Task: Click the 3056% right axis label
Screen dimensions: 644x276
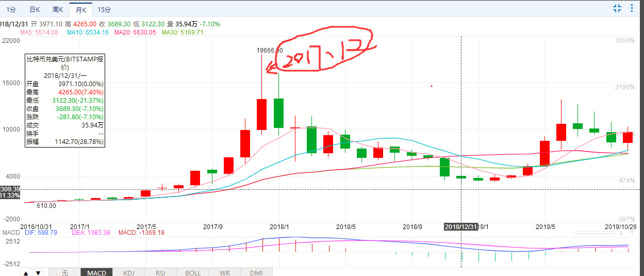Action: point(625,41)
